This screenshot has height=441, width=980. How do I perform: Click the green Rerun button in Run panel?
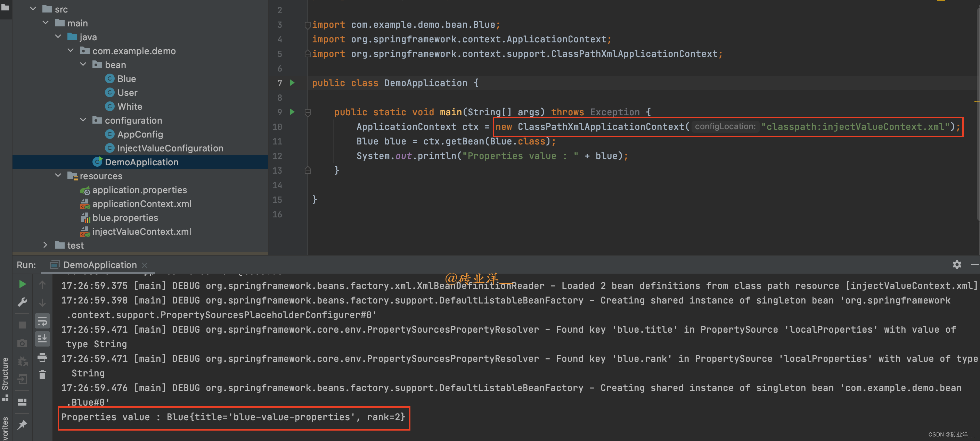coord(23,284)
